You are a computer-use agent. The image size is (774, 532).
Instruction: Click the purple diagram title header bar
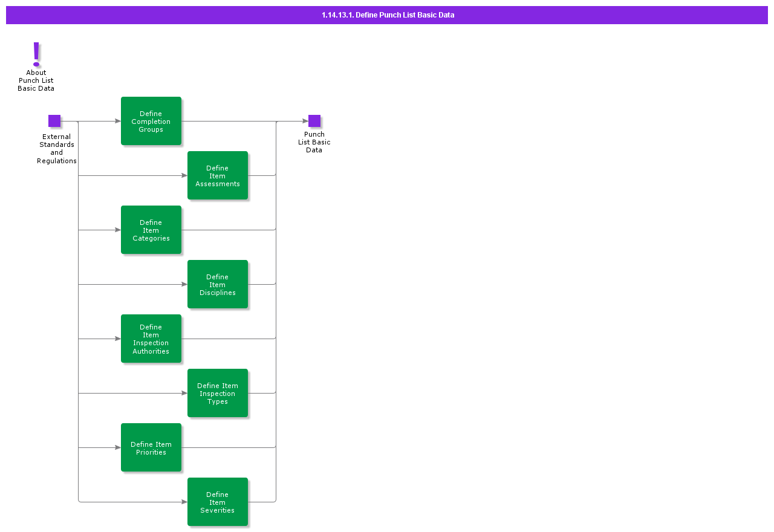pos(387,15)
